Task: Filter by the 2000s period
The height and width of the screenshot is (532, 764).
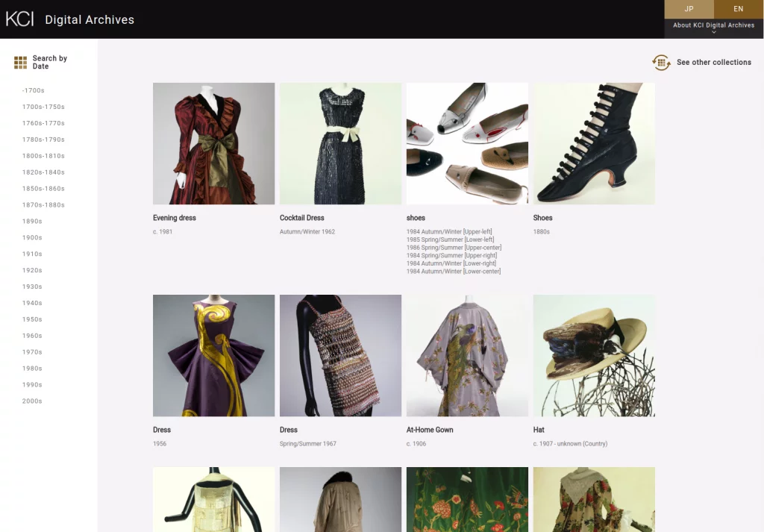Action: (34, 401)
